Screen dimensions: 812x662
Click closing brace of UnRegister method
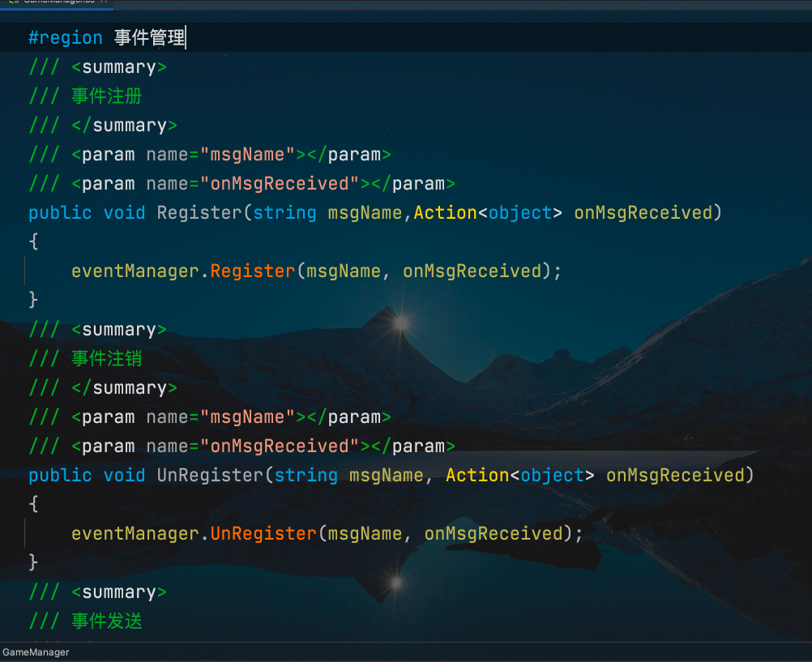(x=33, y=563)
